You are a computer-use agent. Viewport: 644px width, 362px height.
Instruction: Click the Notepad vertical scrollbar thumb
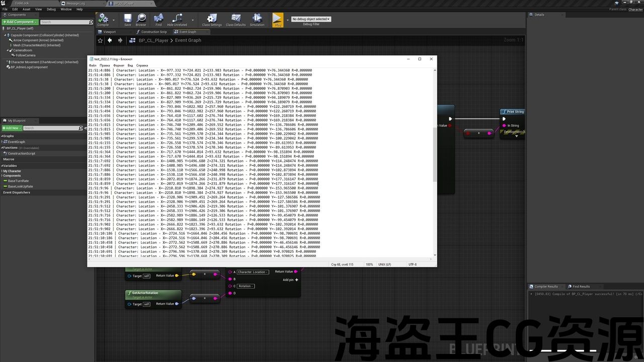point(435,153)
